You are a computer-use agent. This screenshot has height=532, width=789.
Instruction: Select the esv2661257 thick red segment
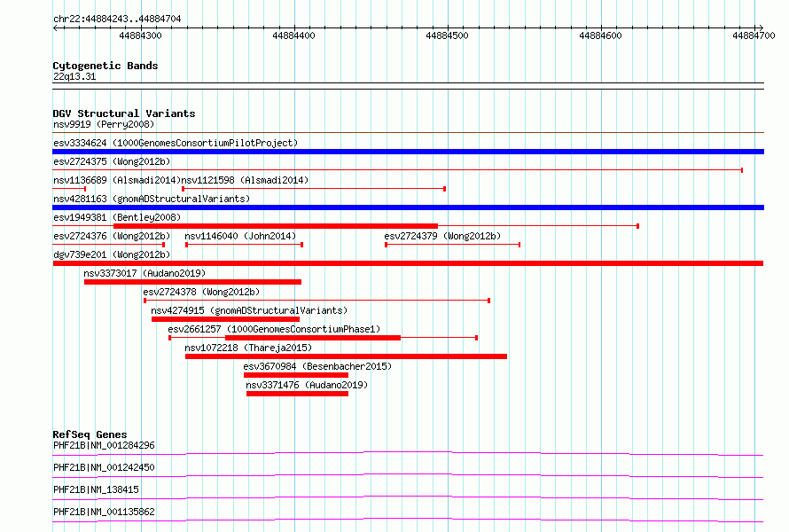(313, 338)
